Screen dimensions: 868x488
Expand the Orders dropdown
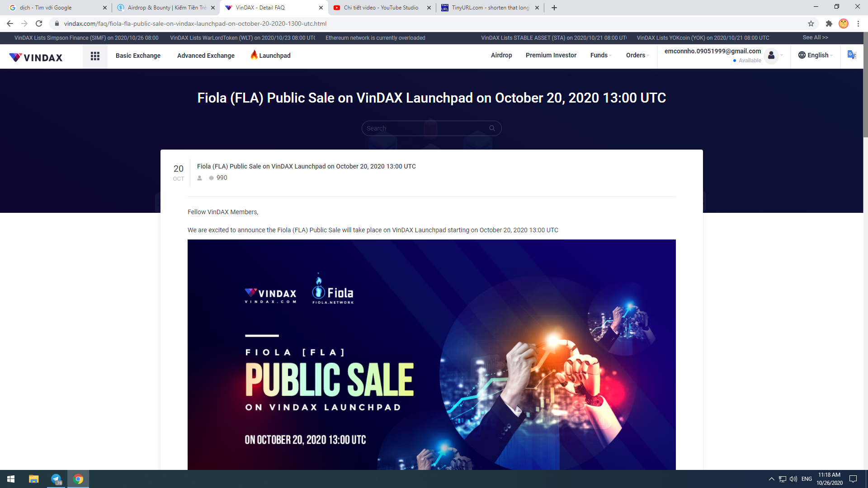tap(637, 55)
